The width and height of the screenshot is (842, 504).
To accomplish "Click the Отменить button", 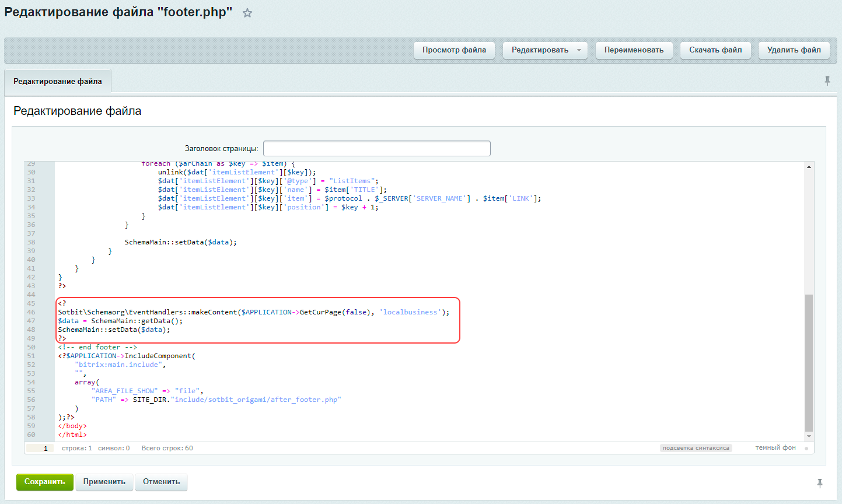I will coord(162,482).
